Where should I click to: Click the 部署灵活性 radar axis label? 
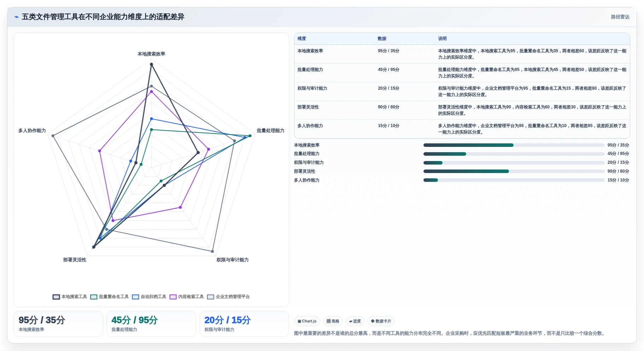click(x=75, y=260)
